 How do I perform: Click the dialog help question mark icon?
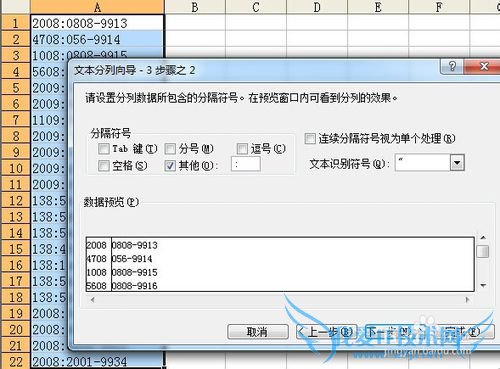(x=452, y=66)
